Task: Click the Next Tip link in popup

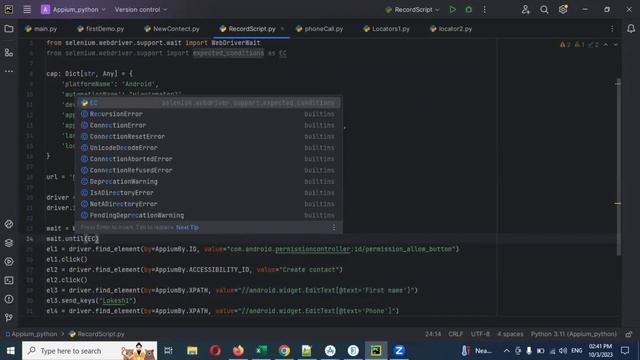Action: click(x=187, y=227)
